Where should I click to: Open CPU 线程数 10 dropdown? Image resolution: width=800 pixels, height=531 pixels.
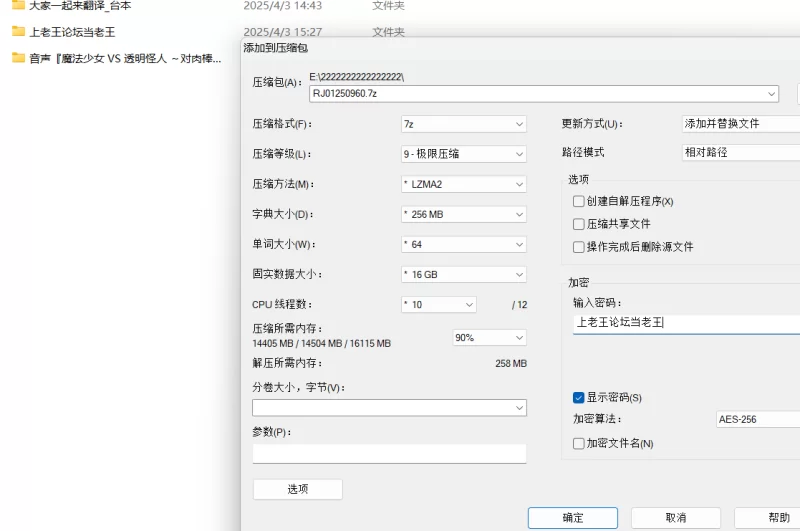pos(439,305)
